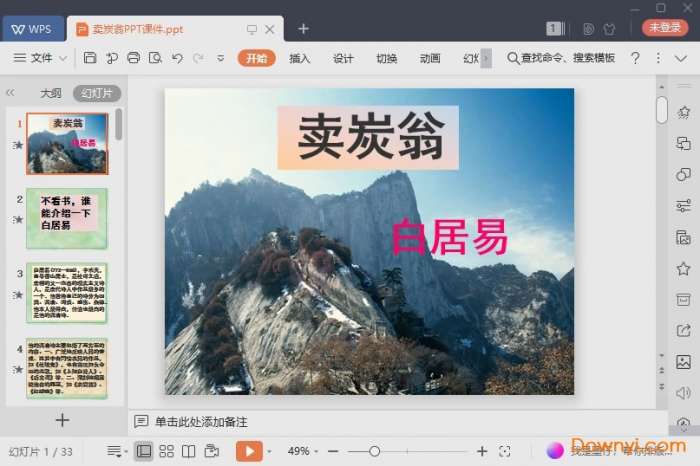Select slide 3 thumbnail

click(67, 293)
